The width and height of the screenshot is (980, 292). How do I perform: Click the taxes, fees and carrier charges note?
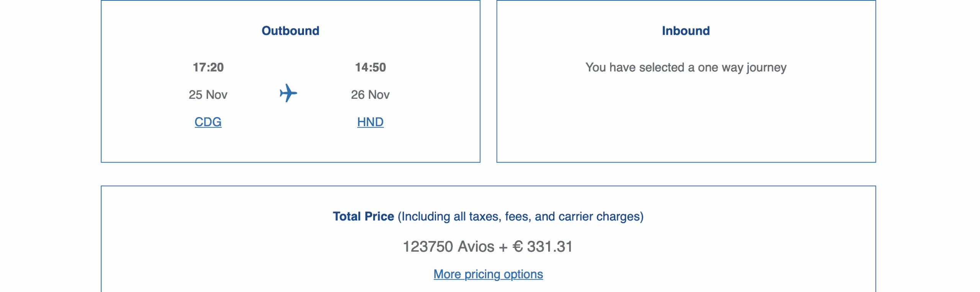pos(521,216)
